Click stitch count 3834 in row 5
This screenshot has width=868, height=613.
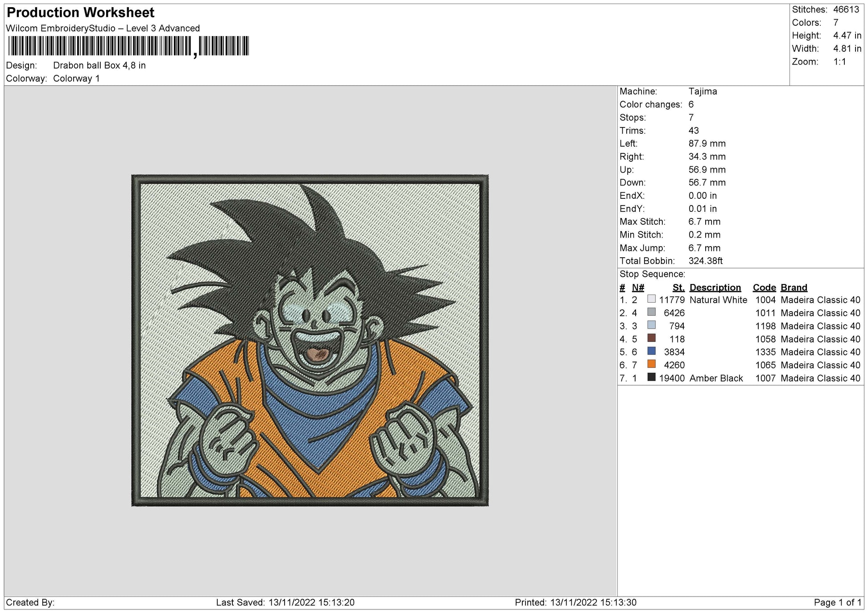click(x=674, y=352)
